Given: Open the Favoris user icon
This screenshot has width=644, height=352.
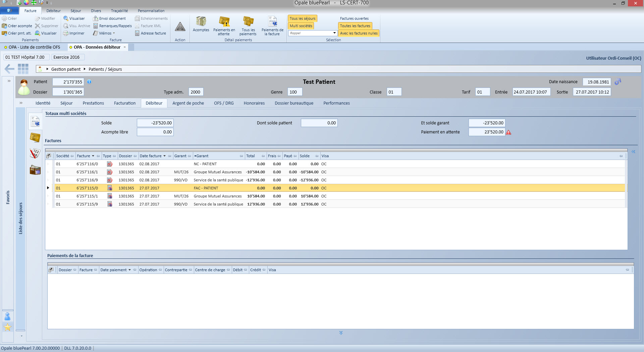Looking at the screenshot, I should click(7, 316).
